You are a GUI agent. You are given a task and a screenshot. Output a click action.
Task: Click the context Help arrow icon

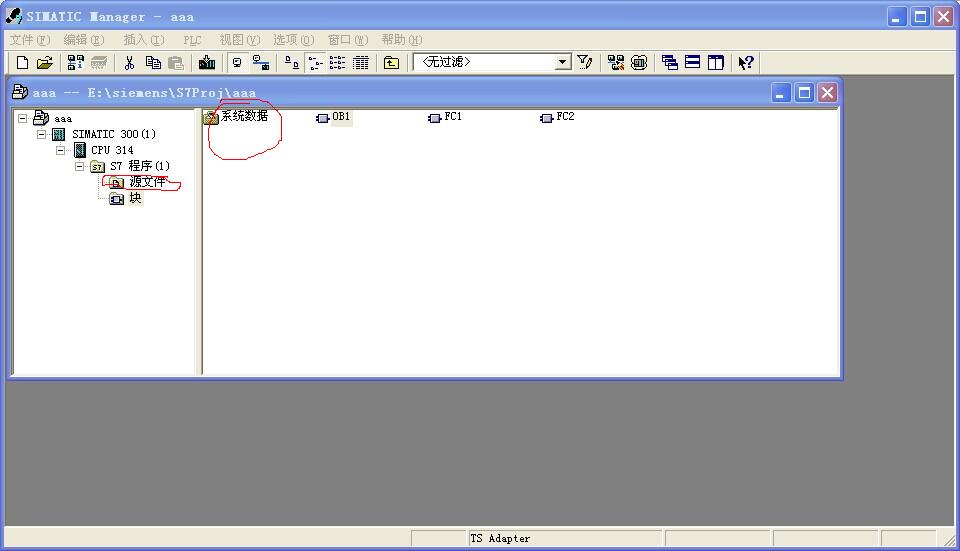click(x=746, y=62)
